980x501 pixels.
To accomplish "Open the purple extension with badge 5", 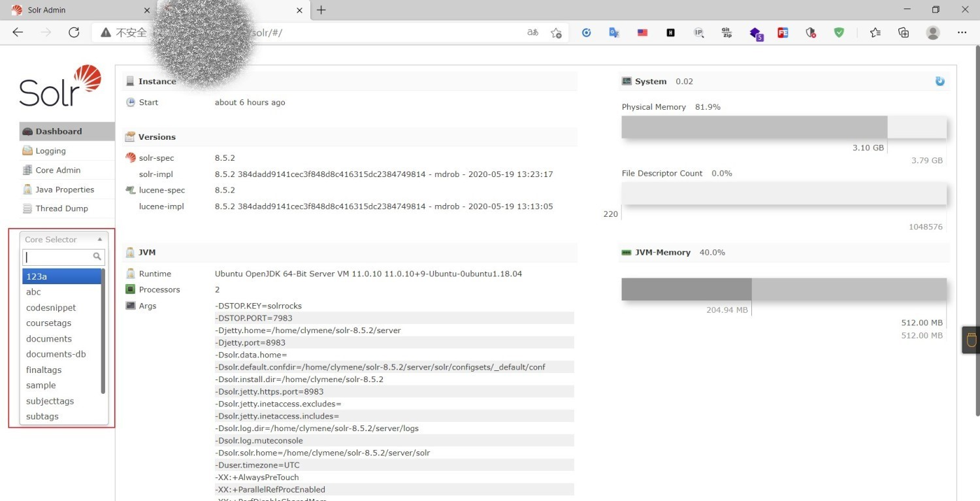I will coord(756,33).
